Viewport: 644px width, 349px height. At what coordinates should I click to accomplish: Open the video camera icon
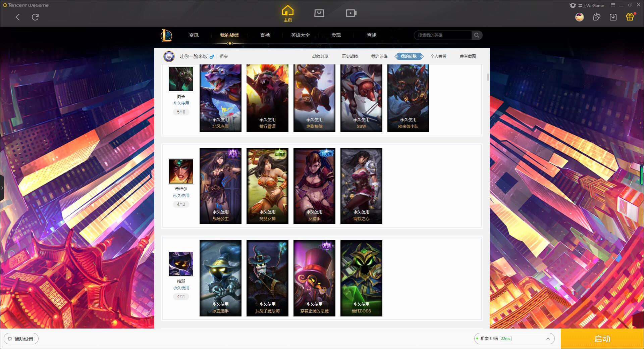pos(351,13)
